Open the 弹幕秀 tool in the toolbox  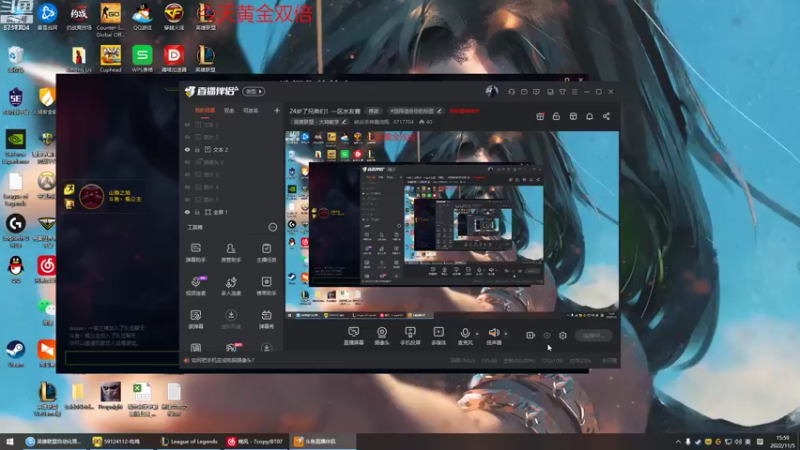pyautogui.click(x=266, y=319)
